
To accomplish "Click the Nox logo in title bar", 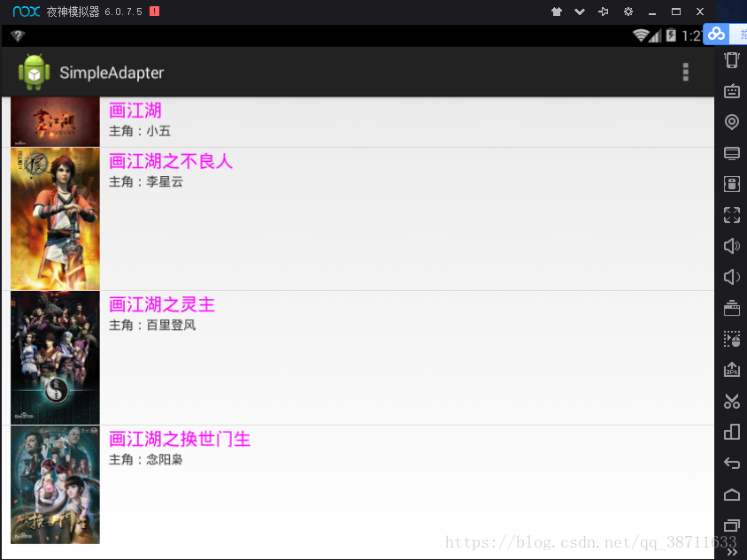I will coord(27,11).
